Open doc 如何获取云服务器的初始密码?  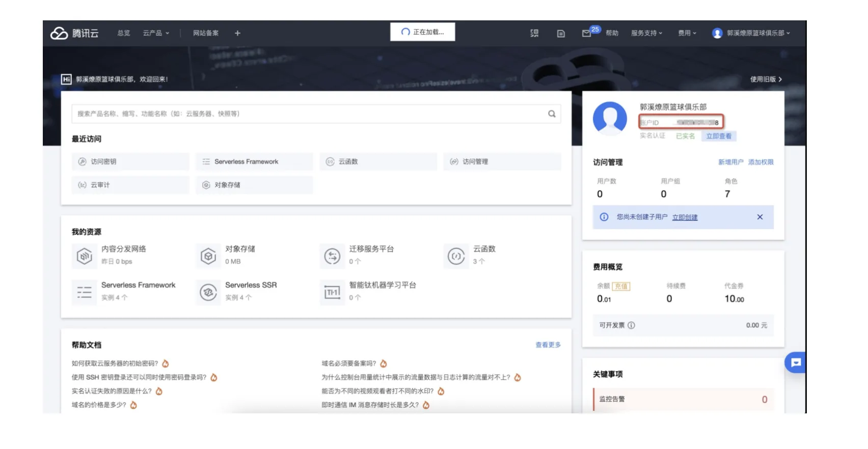click(x=115, y=363)
